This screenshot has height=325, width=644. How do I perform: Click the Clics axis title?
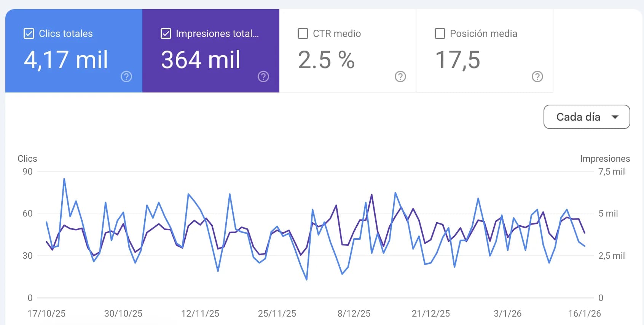(27, 159)
